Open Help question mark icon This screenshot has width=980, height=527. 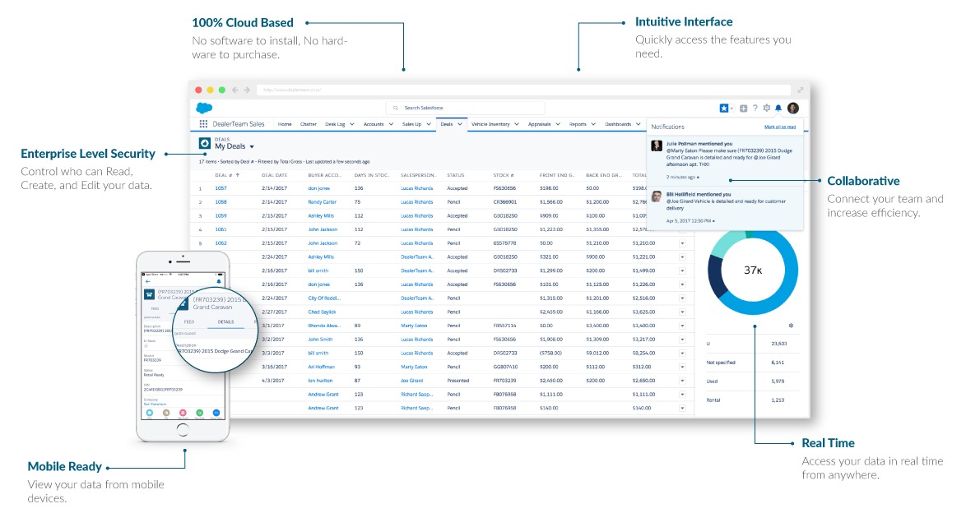point(755,108)
